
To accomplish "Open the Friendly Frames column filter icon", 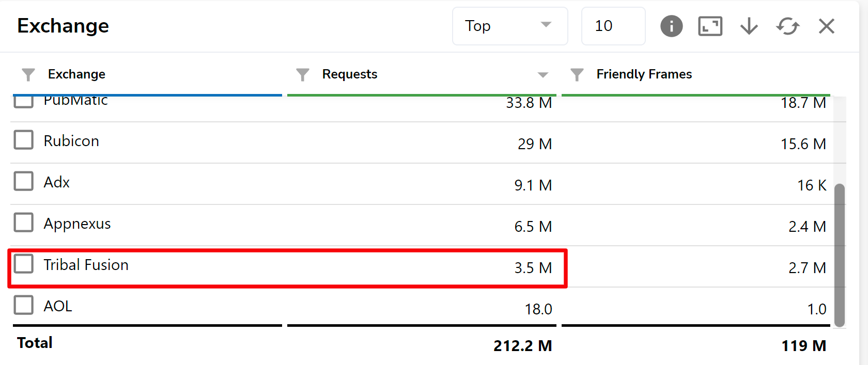I will point(577,75).
